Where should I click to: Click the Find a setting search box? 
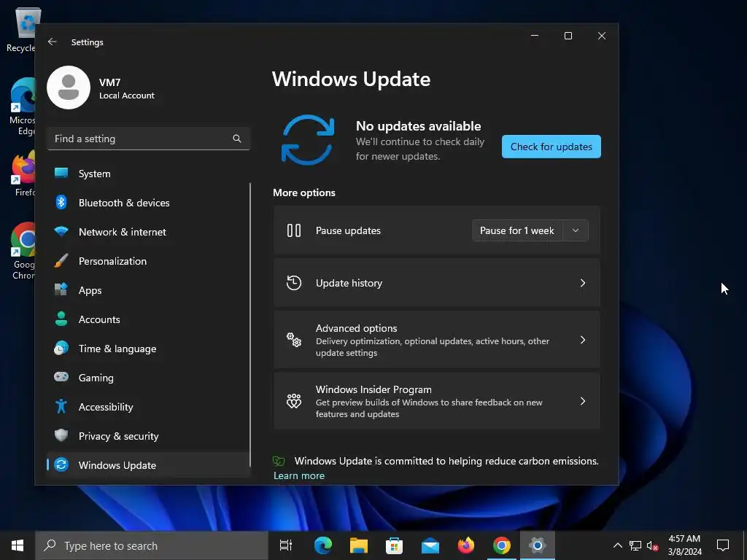pos(148,139)
